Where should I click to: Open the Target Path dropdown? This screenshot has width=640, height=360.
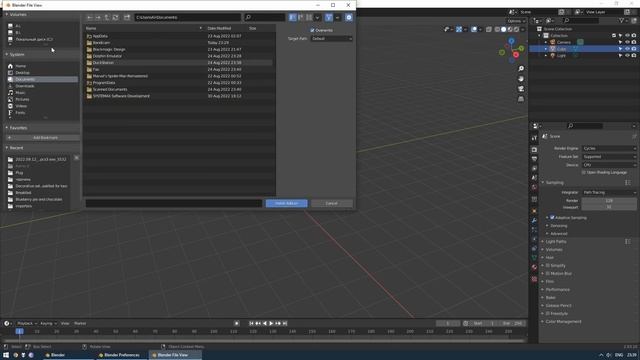pos(331,38)
